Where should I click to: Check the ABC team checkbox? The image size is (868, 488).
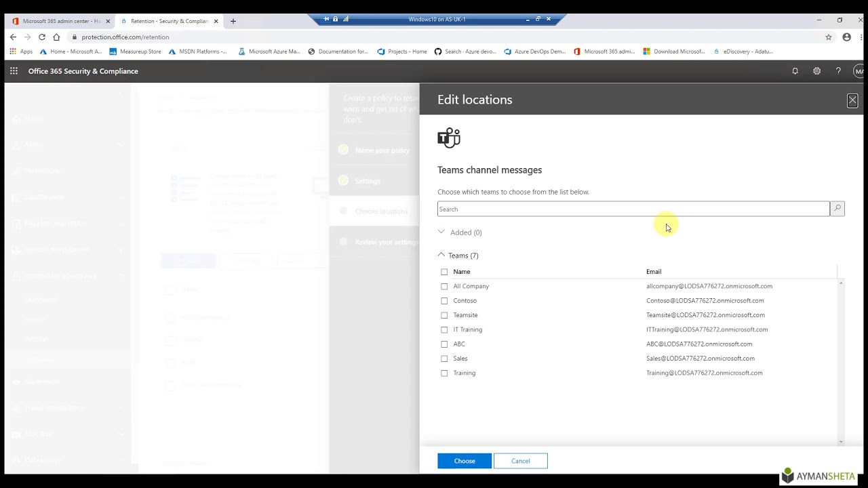[x=444, y=344]
